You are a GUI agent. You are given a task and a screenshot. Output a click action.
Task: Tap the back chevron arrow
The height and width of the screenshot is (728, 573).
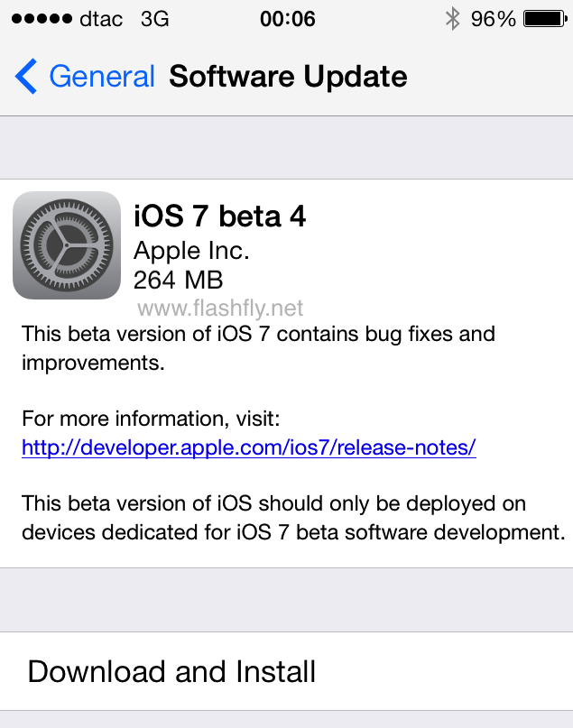[x=26, y=77]
